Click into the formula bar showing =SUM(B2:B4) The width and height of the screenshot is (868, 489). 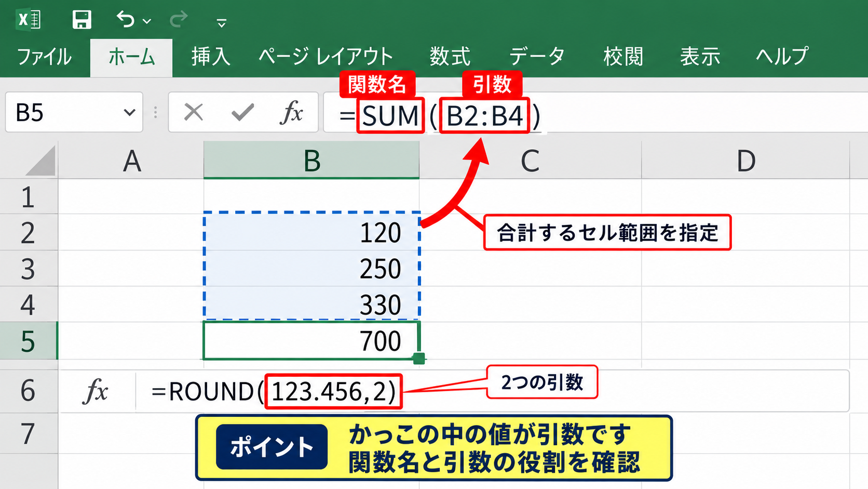[x=595, y=113]
